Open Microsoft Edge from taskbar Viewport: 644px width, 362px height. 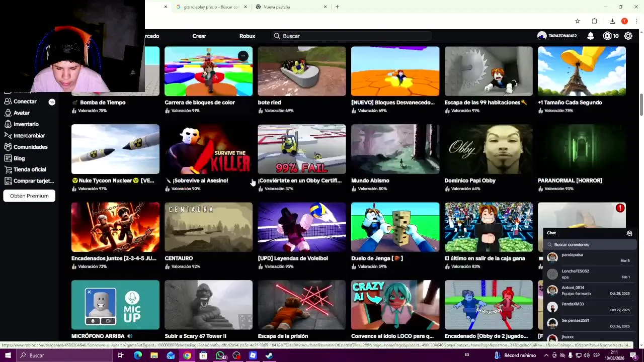point(138,355)
